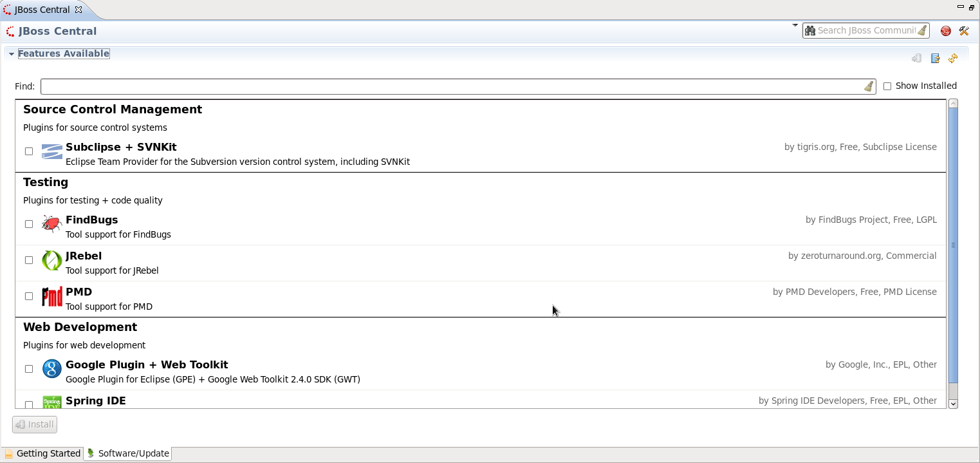Viewport: 980px width, 463px height.
Task: Click the PMD logo icon
Action: point(52,296)
